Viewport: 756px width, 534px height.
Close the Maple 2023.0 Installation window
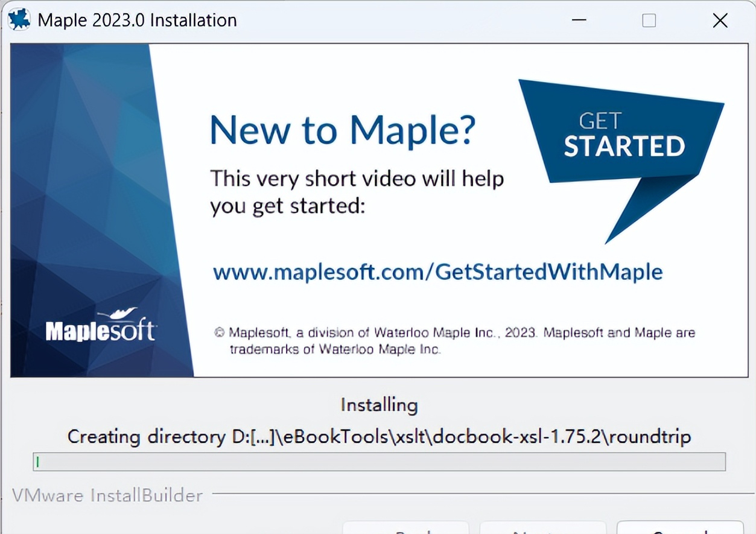720,21
